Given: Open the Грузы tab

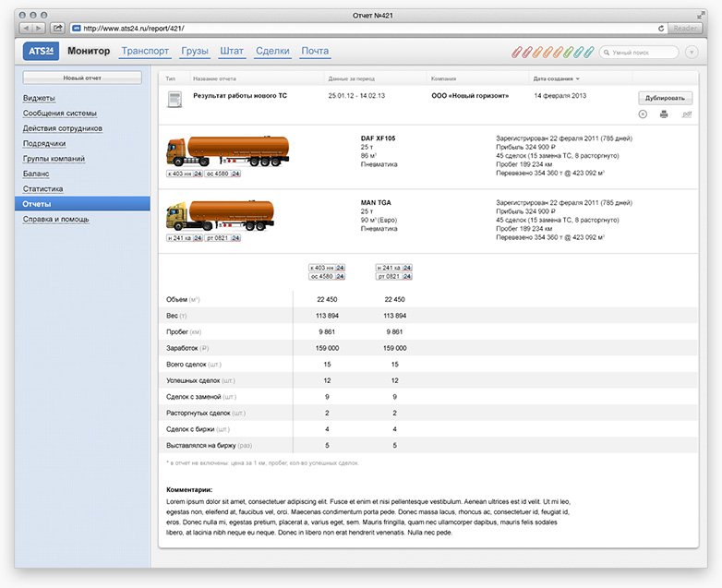Looking at the screenshot, I should click(195, 51).
